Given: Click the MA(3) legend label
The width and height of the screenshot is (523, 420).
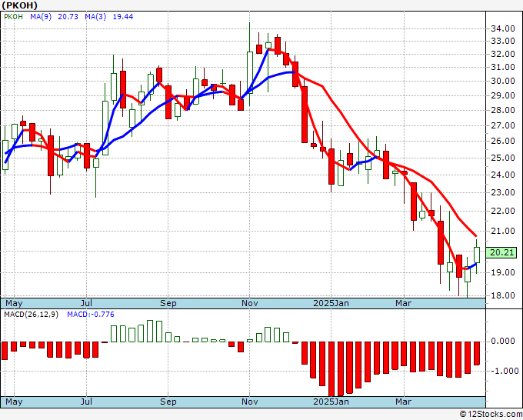Looking at the screenshot, I should 95,16.
